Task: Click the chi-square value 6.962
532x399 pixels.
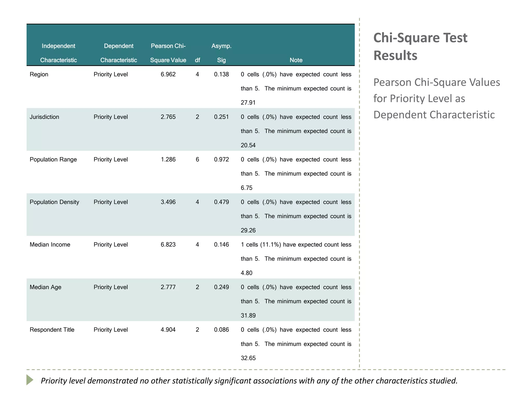Action: [168, 75]
